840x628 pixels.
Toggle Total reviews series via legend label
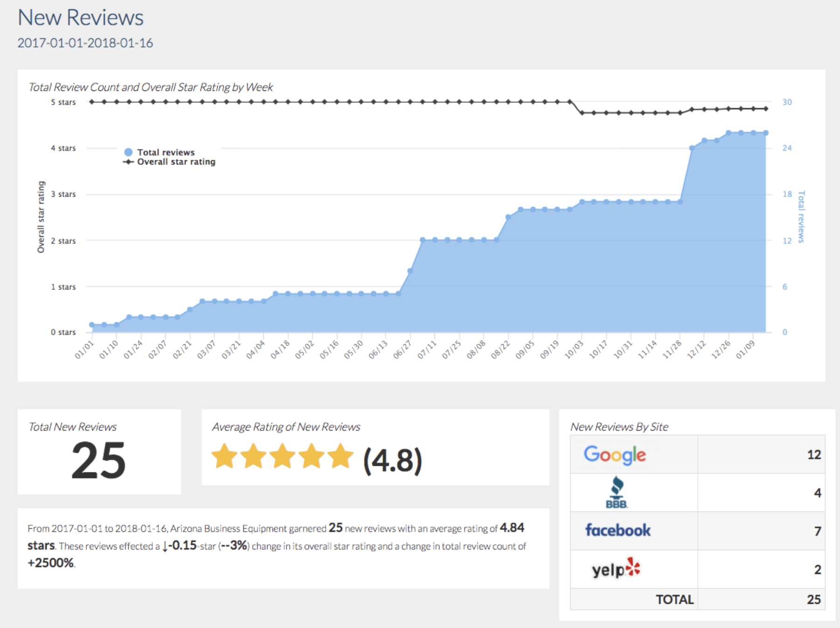(x=165, y=152)
